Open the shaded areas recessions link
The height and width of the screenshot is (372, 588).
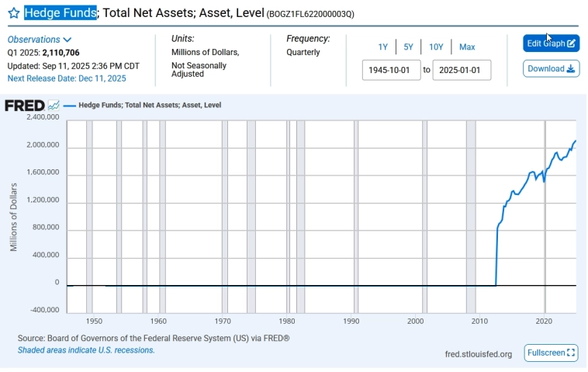tap(86, 350)
